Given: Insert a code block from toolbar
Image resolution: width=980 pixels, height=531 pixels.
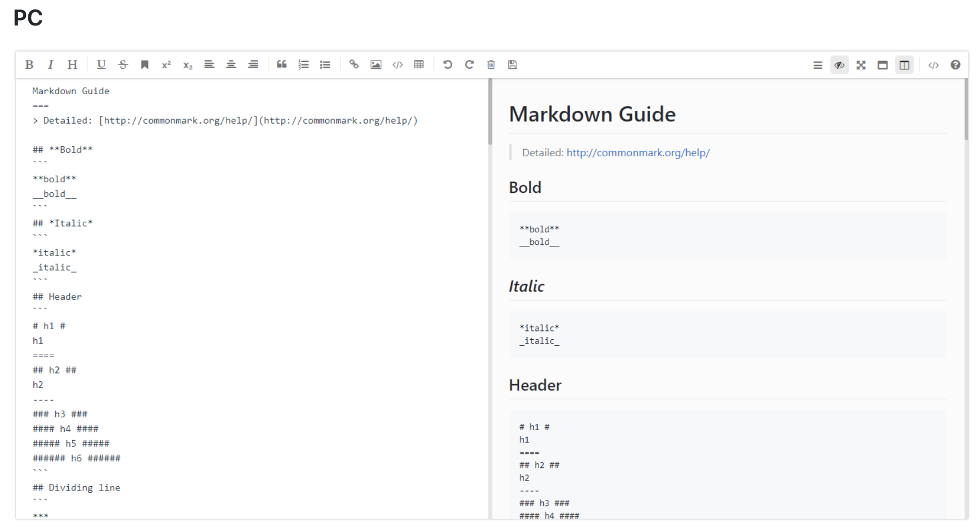Looking at the screenshot, I should pos(397,65).
